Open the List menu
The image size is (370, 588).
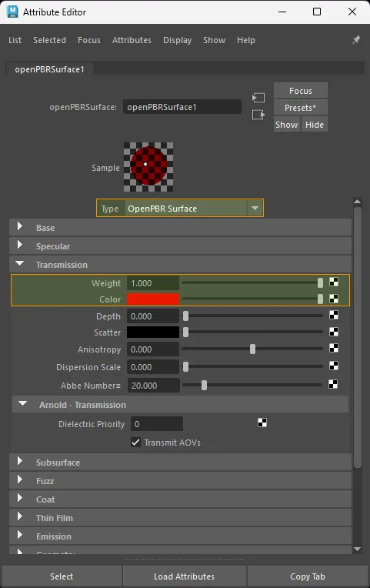(15, 40)
